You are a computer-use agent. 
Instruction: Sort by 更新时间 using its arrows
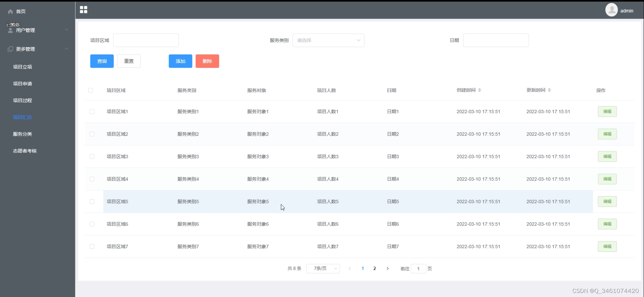pos(549,90)
